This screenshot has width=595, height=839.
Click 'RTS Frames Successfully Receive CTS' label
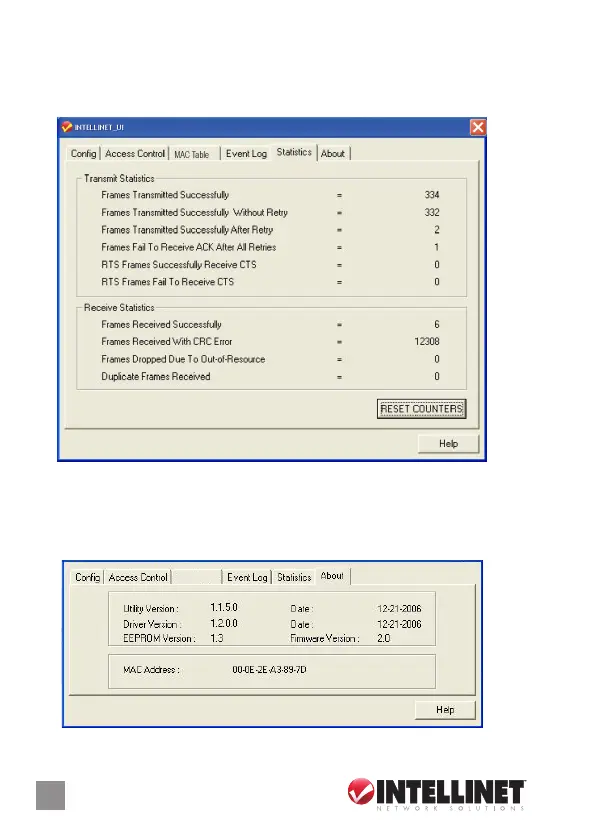click(x=179, y=265)
